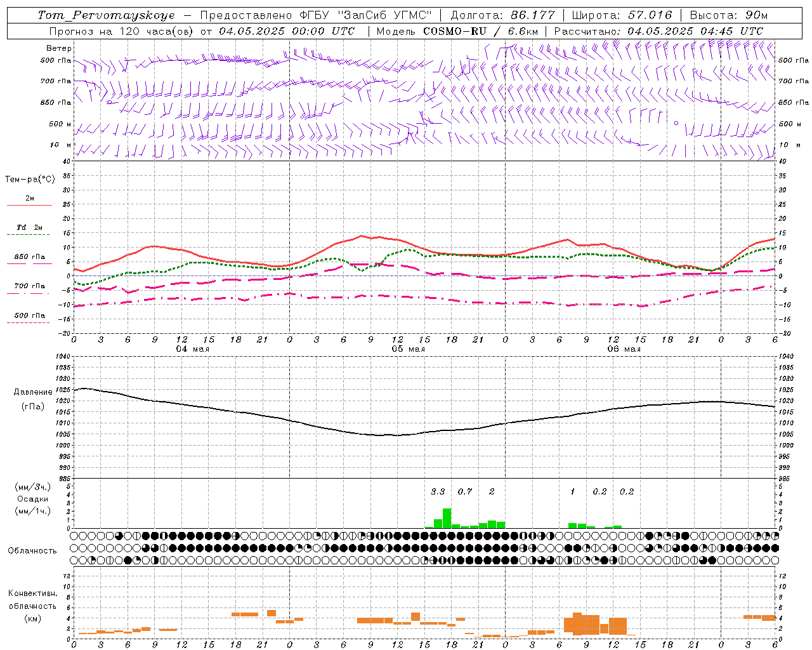Select the Давление pressure panel label
The image size is (812, 650).
33,392
